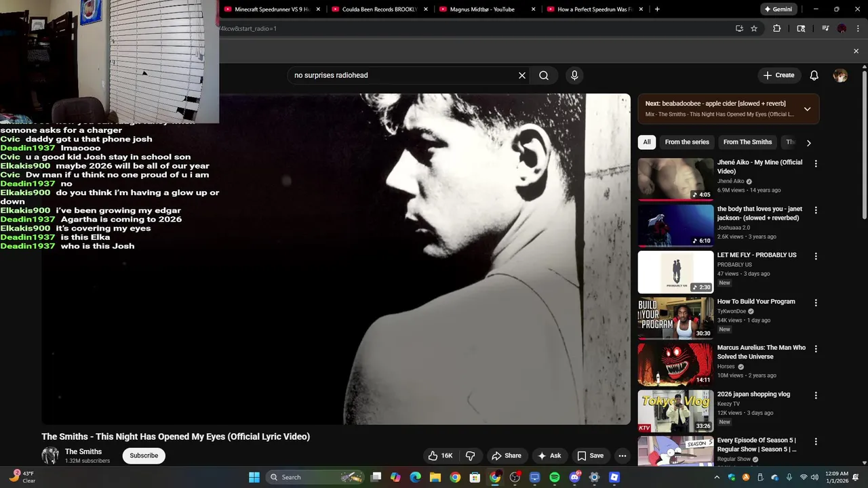This screenshot has width=868, height=488.
Task: Open Chrome media controls icon
Action: click(x=825, y=28)
